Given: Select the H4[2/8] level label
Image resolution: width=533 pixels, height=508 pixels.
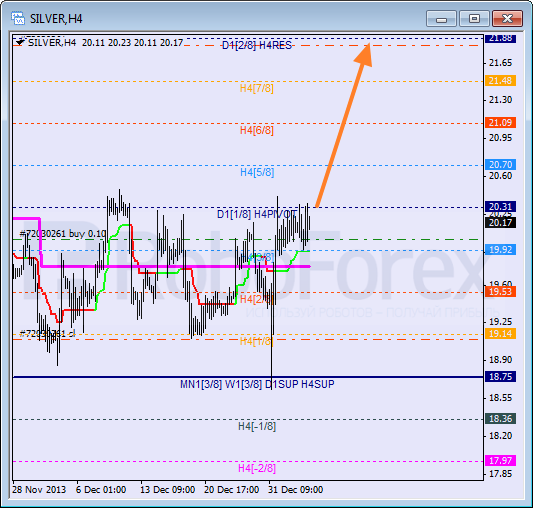Looking at the screenshot, I should 257,299.
